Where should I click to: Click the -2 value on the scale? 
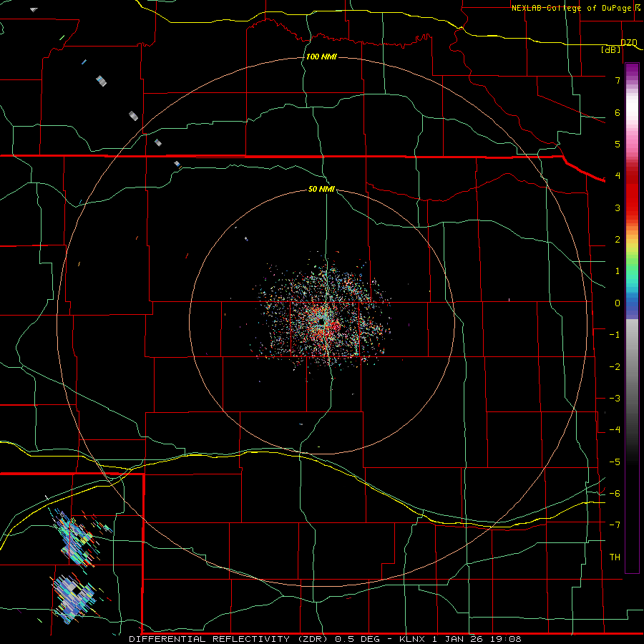(x=615, y=367)
